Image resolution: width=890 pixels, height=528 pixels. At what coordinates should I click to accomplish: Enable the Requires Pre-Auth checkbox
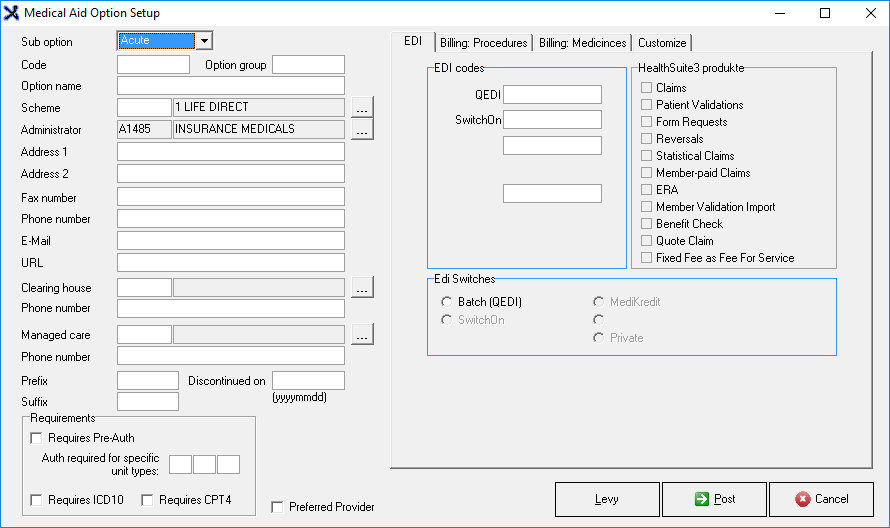tap(37, 438)
